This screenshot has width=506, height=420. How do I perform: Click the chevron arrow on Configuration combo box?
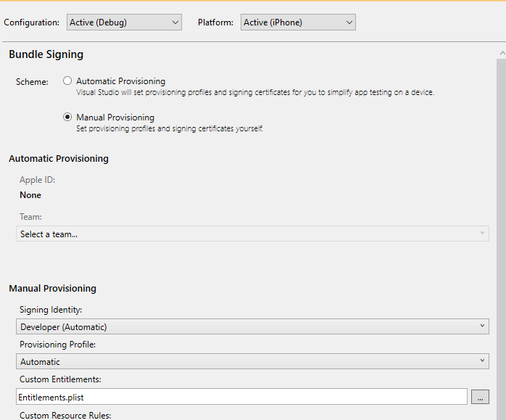point(175,22)
